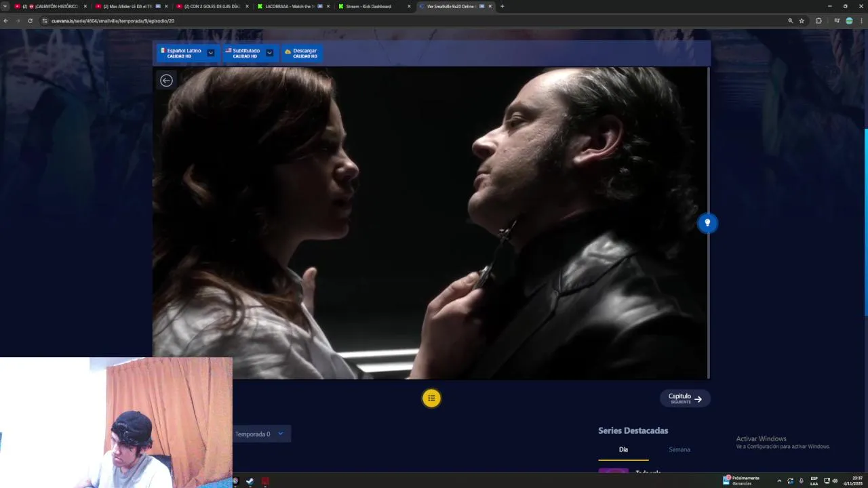
Task: Click the site-info icon beside the URL
Action: point(45,21)
